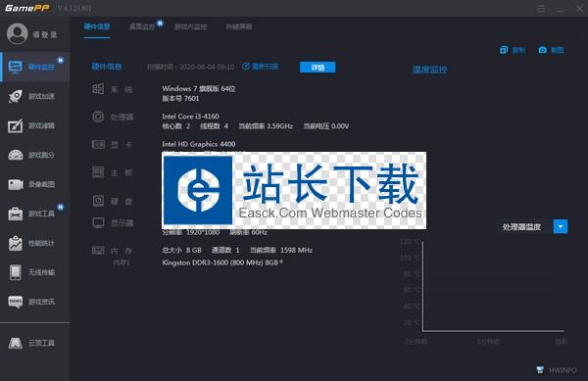This screenshot has width=588, height=381.
Task: Click the display monitor row icon
Action: tap(98, 223)
